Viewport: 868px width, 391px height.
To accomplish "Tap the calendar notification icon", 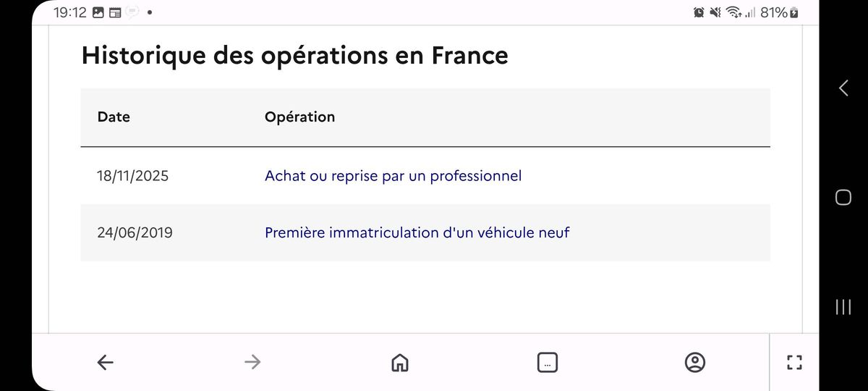I will [115, 12].
